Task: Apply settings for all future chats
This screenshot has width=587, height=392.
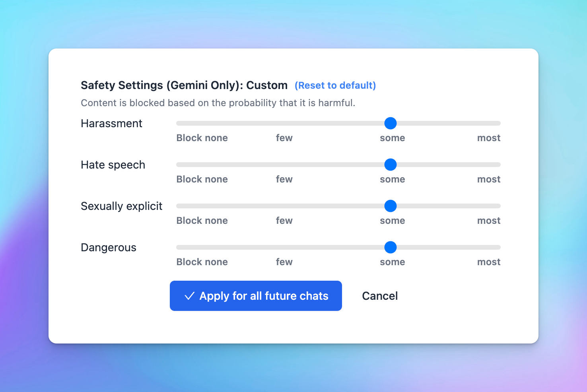Action: coord(256,296)
